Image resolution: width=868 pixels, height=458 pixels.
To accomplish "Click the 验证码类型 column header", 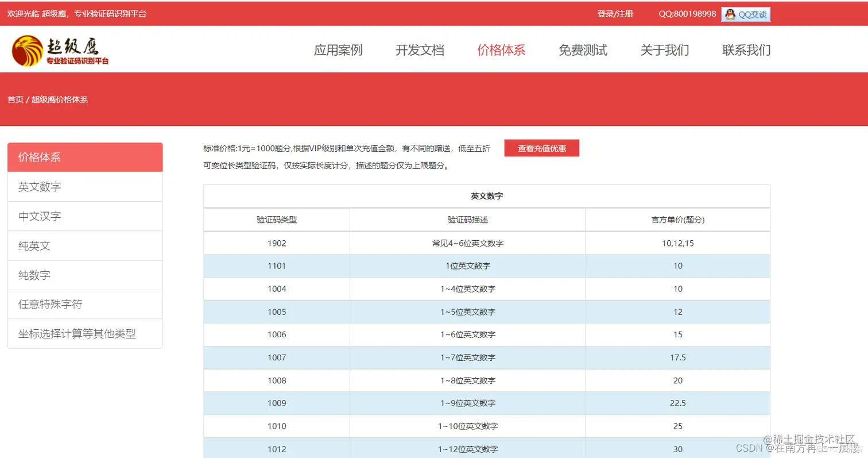I will [x=277, y=220].
